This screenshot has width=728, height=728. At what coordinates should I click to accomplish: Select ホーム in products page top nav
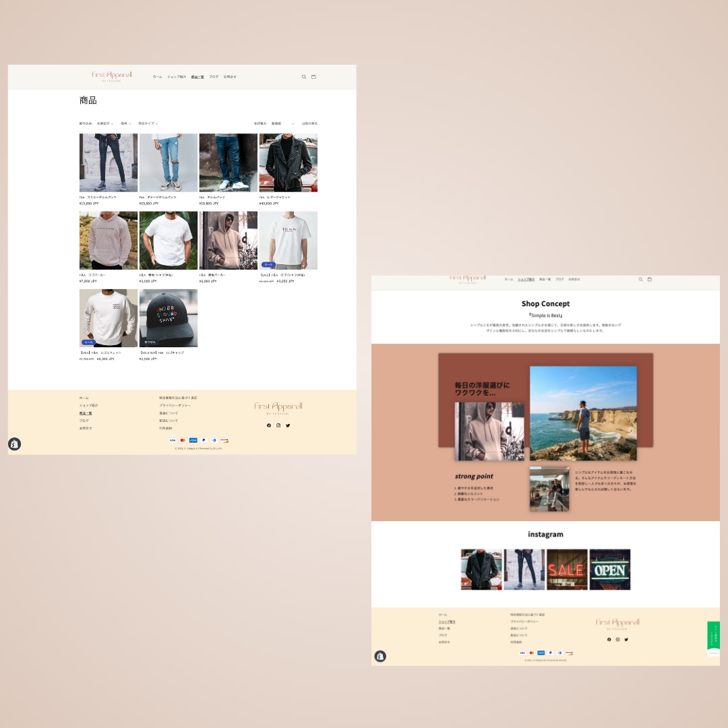[157, 77]
